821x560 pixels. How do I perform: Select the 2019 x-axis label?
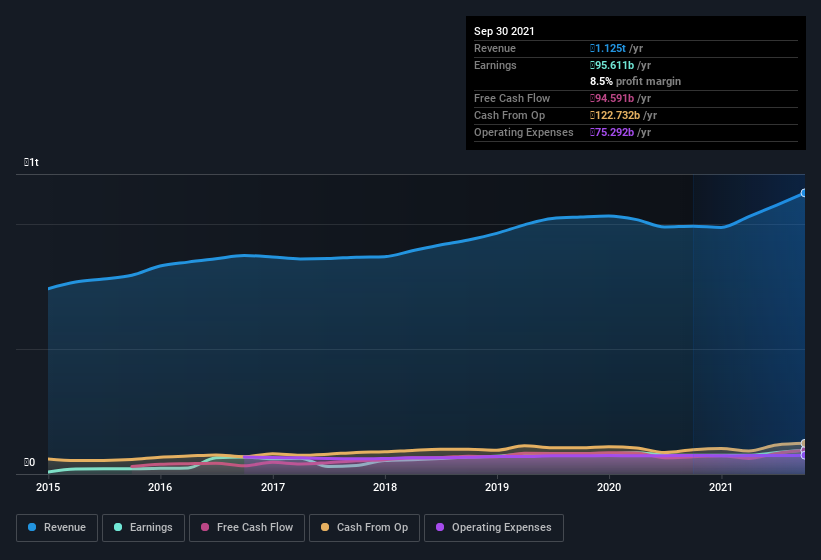(497, 487)
